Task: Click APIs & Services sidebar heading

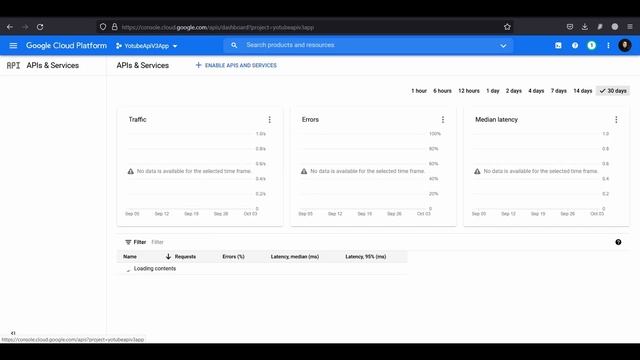Action: 53,65
